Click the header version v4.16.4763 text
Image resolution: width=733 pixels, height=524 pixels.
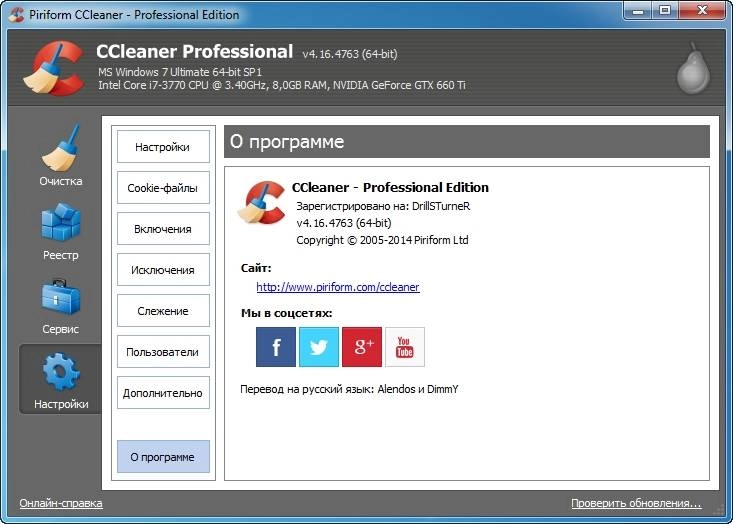tap(350, 54)
